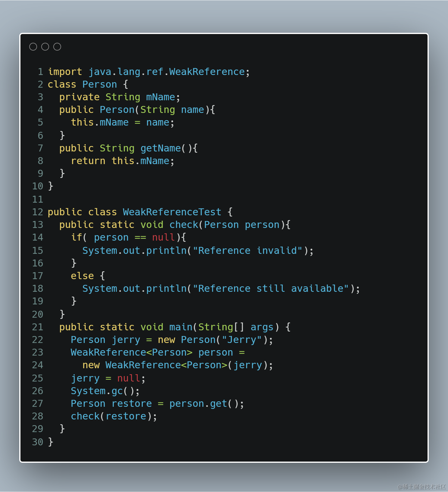Viewport: 448px width, 492px height.
Task: Click 'check(restore);' on line 28
Action: click(114, 416)
